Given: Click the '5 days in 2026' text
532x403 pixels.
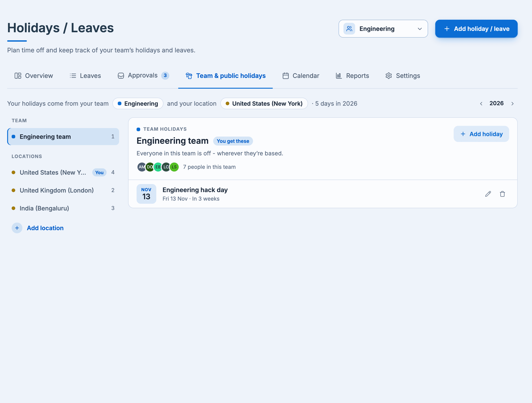Looking at the screenshot, I should coord(336,104).
